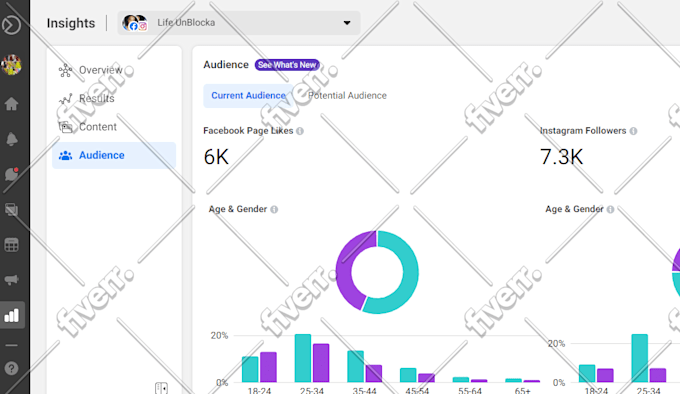
Task: Click the See What's New badge
Action: click(x=287, y=65)
